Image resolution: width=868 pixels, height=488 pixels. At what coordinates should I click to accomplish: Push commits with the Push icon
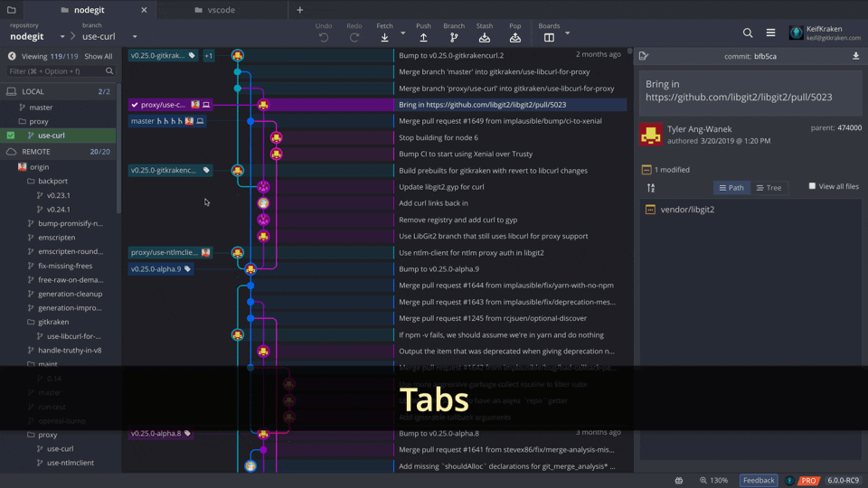coord(423,38)
